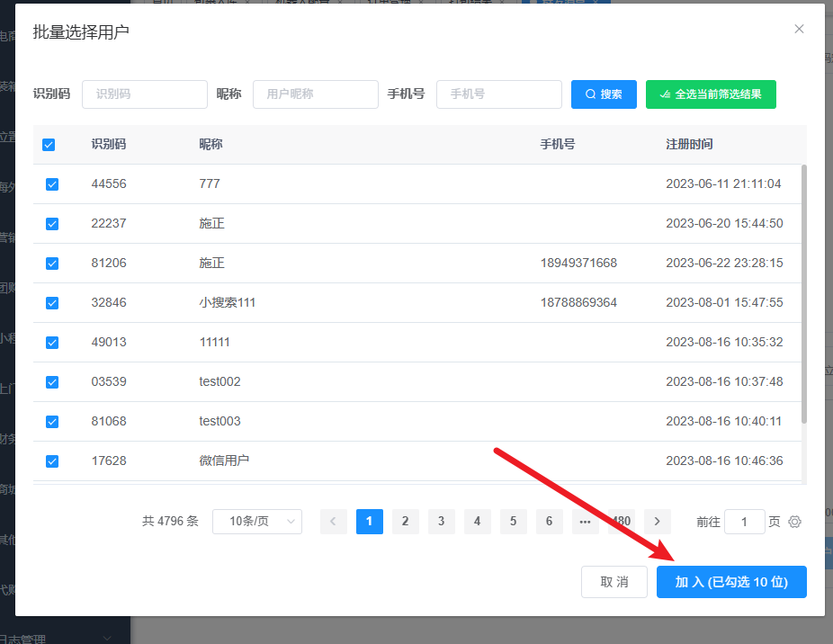Uncheck row 32846 checkbox

pos(52,303)
